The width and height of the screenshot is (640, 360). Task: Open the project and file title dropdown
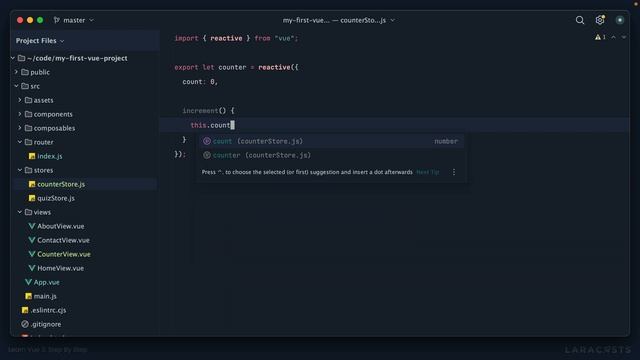click(x=339, y=20)
